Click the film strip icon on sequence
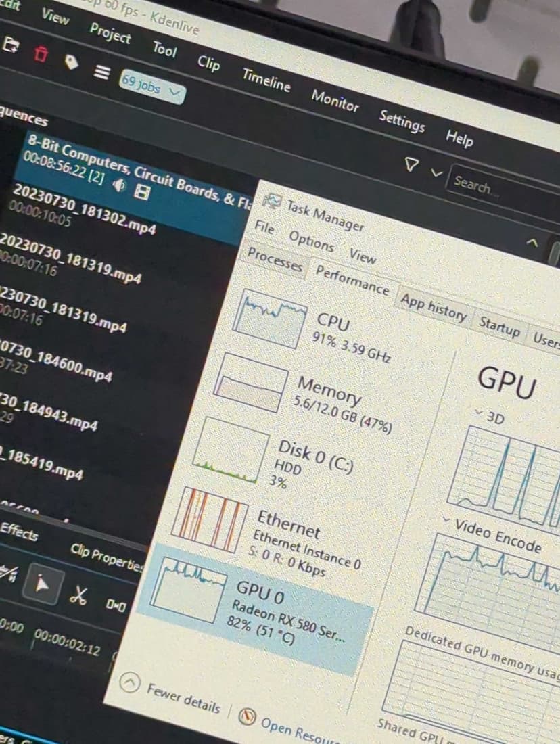The image size is (560, 744). point(142,193)
